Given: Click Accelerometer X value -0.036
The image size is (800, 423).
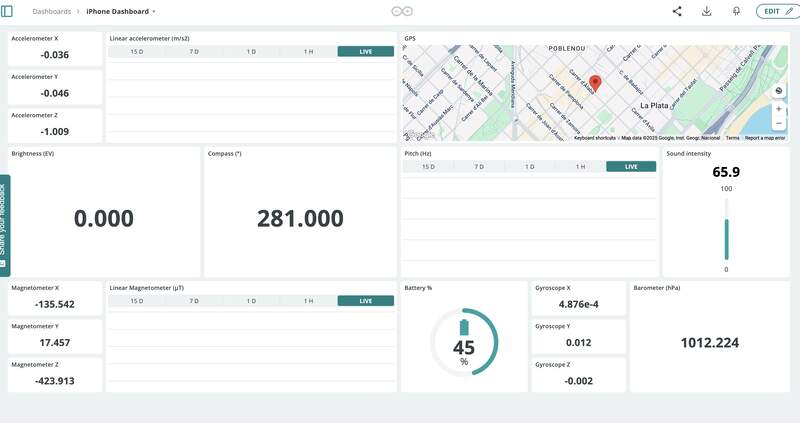Looking at the screenshot, I should pos(55,55).
